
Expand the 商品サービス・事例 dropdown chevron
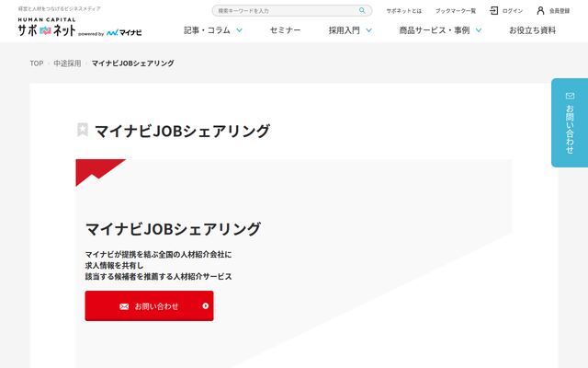(x=479, y=30)
